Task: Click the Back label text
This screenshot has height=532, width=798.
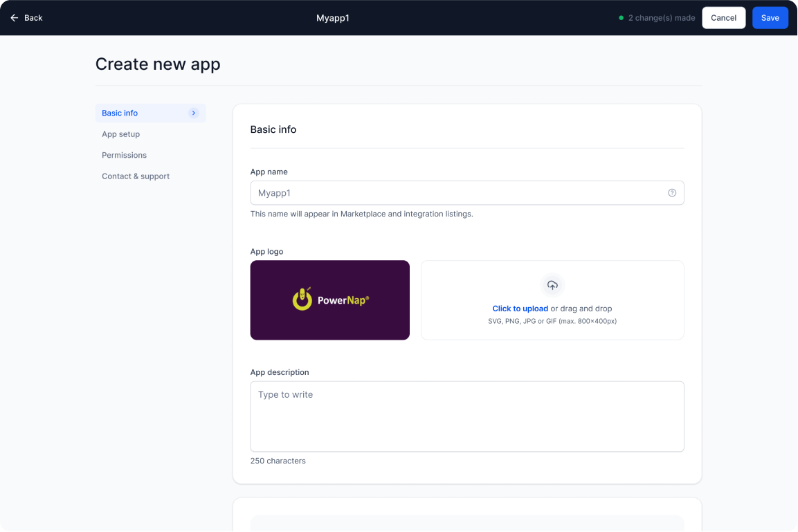Action: (33, 18)
